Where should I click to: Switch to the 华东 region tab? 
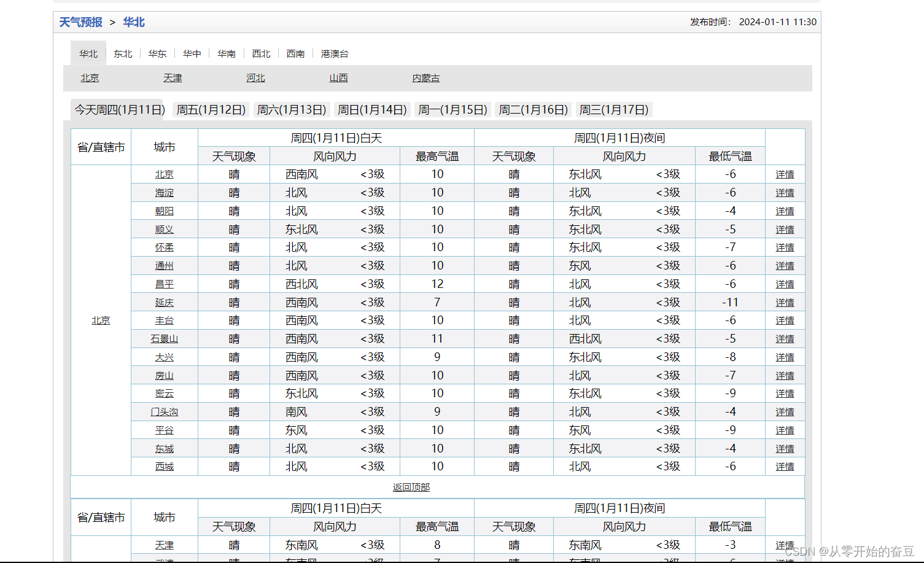[157, 54]
